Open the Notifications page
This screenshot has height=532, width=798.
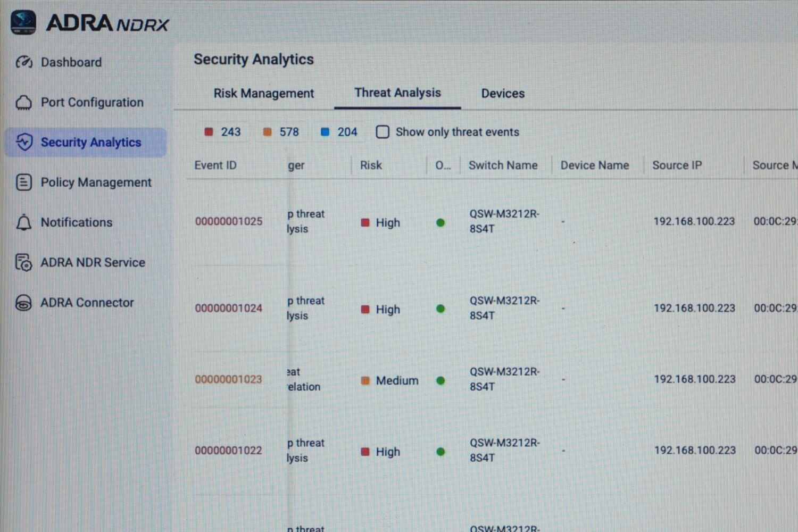point(77,222)
